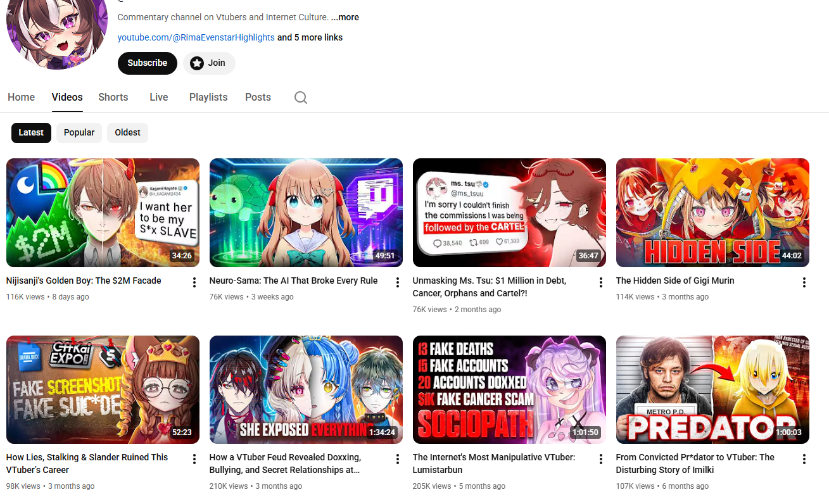Viewport: 829px width, 504px height.
Task: Open title Nijisanji's Golden Boy: The $2M Facade
Action: tap(84, 280)
